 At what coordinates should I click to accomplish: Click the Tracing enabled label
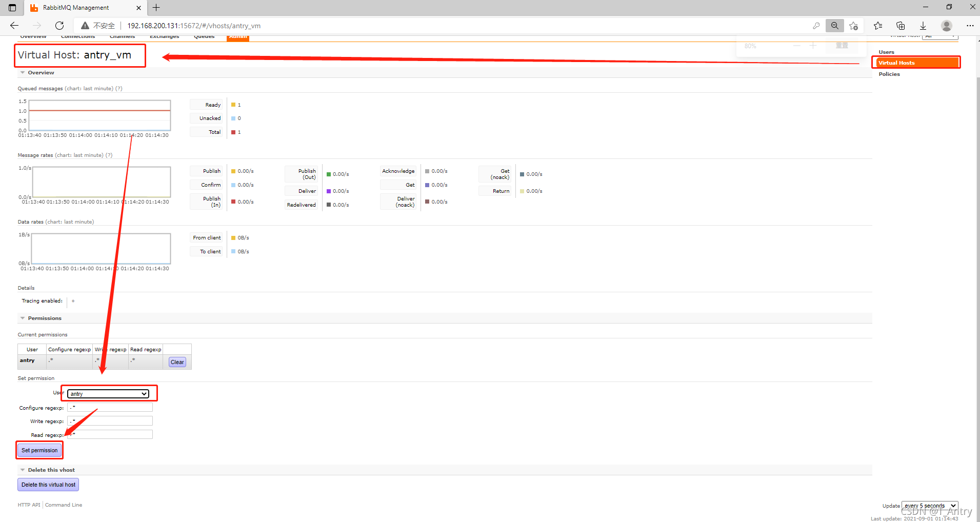coord(42,301)
